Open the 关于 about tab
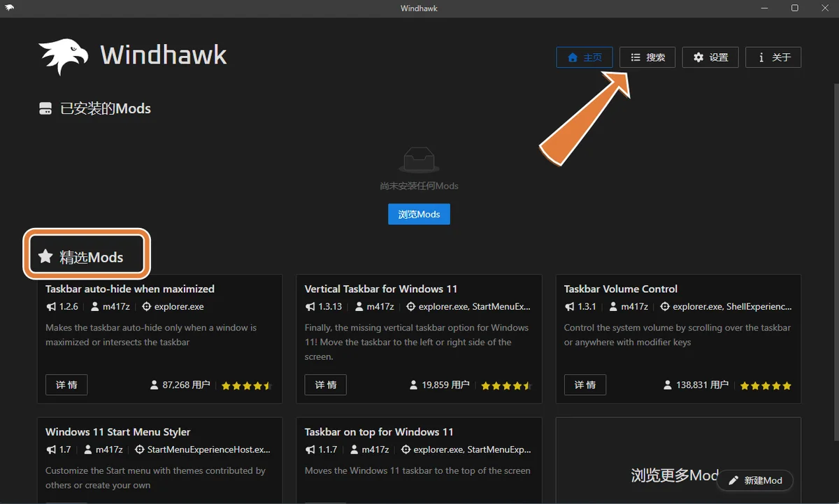 pyautogui.click(x=773, y=57)
